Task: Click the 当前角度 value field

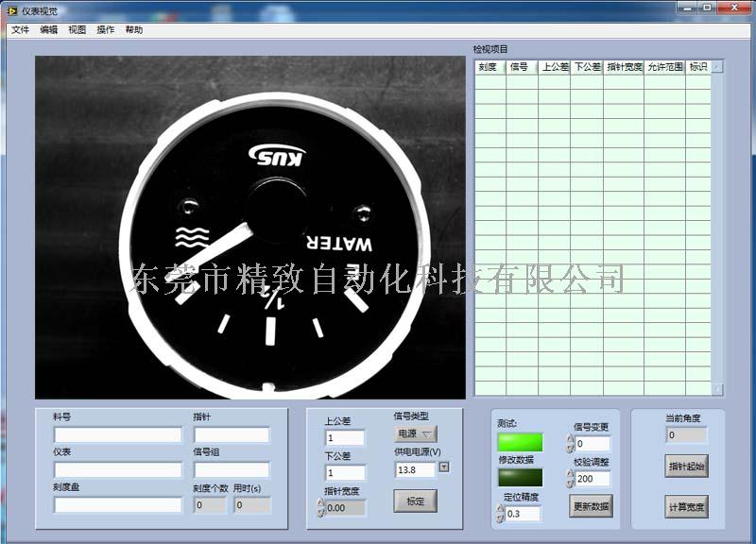Action: point(687,434)
